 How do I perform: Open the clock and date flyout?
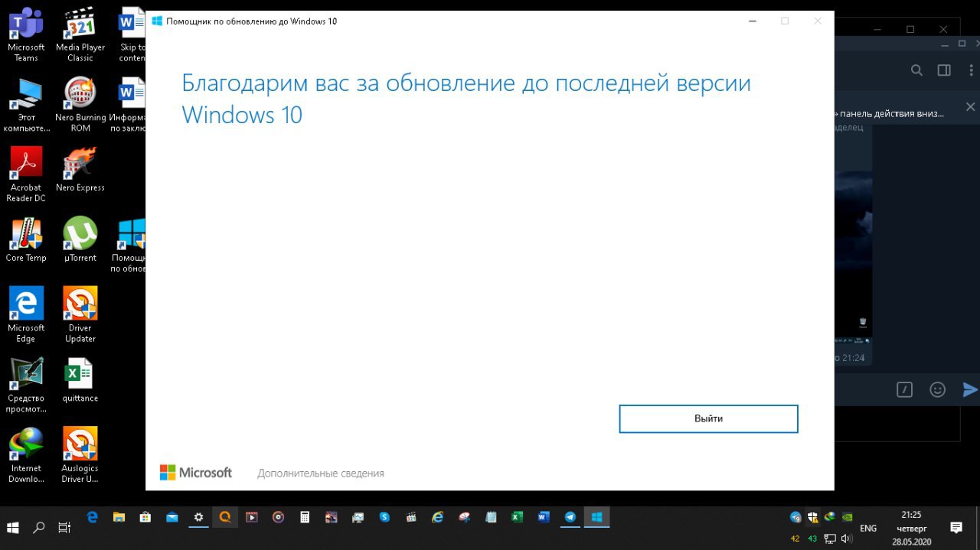pos(911,528)
